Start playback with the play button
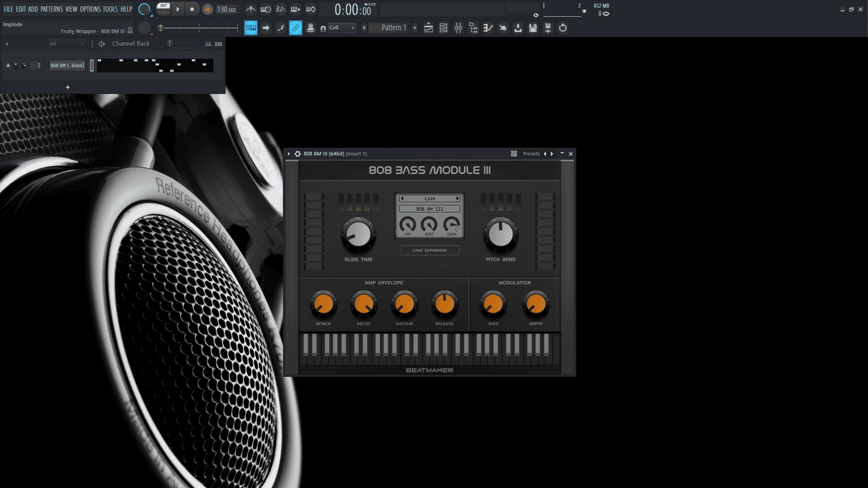This screenshot has width=868, height=488. point(178,9)
